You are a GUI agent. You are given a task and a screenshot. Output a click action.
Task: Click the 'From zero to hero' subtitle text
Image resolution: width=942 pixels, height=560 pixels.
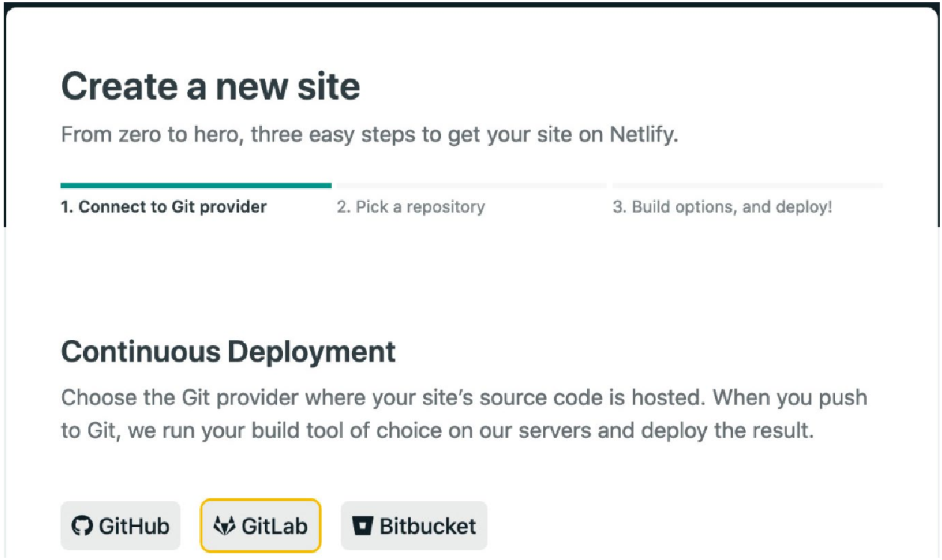coord(369,136)
